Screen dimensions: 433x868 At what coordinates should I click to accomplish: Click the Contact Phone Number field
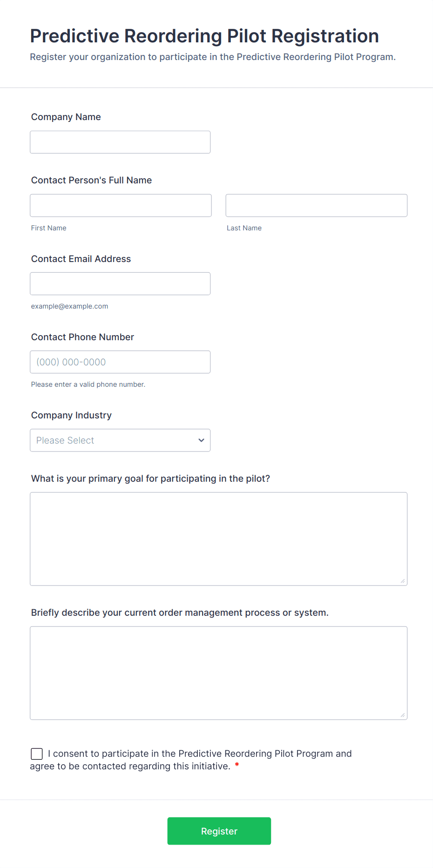coord(120,362)
